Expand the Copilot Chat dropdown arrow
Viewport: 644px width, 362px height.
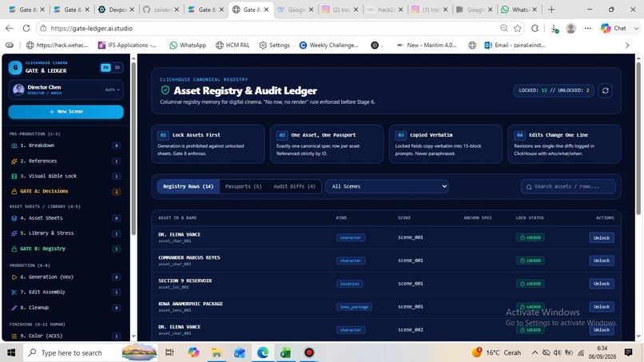click(636, 28)
